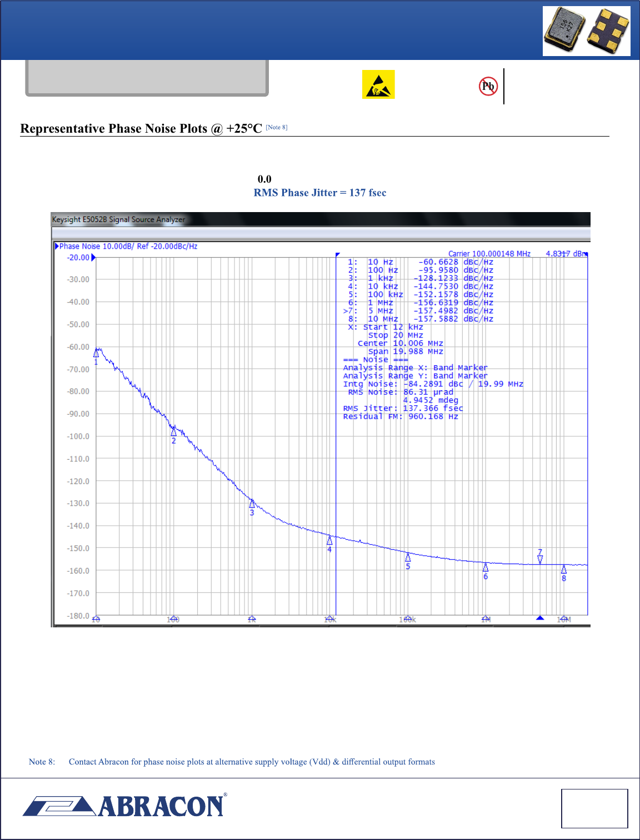
Task: Select marker 2 at 100 Hz on trace
Action: (173, 431)
